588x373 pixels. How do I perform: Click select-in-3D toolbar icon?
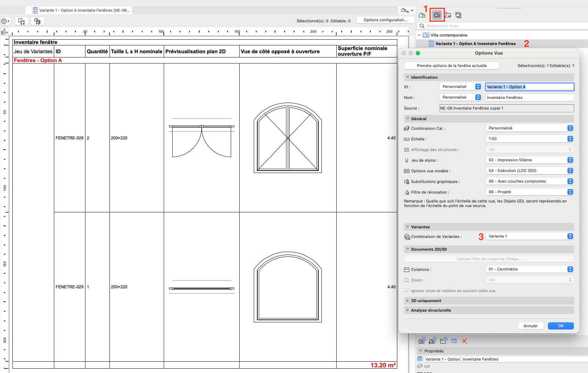point(38,21)
